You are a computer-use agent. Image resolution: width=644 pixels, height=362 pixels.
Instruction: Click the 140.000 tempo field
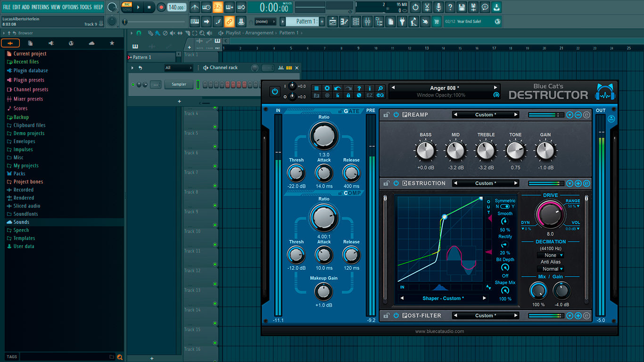[x=177, y=7]
